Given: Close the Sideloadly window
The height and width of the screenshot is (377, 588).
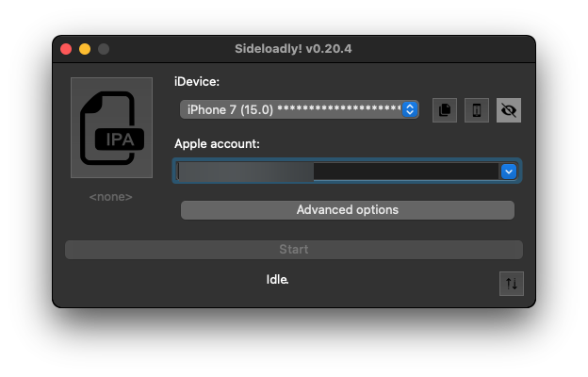Looking at the screenshot, I should point(66,49).
